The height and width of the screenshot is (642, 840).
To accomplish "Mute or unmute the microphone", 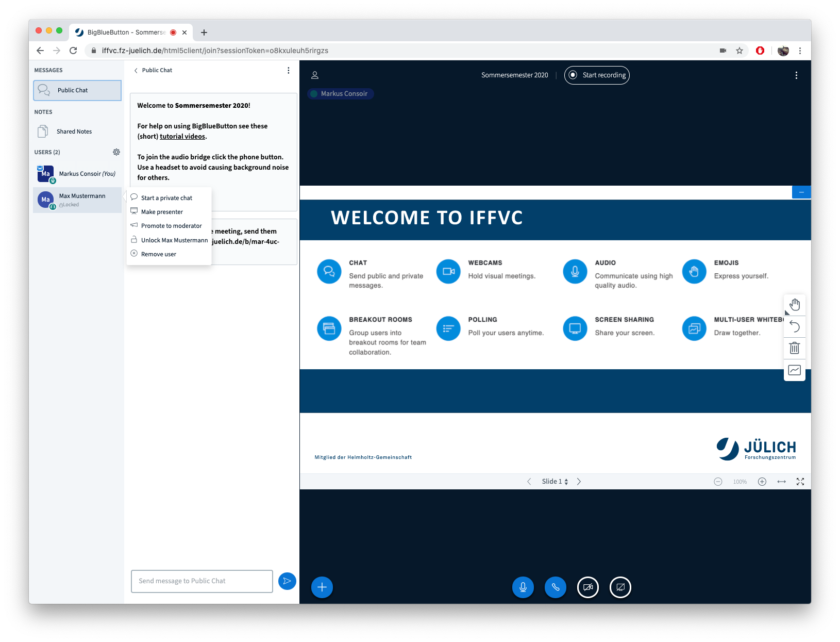I will [523, 587].
